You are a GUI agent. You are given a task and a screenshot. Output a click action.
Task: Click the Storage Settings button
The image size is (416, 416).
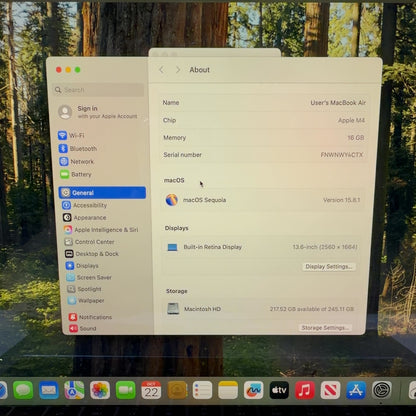[325, 328]
